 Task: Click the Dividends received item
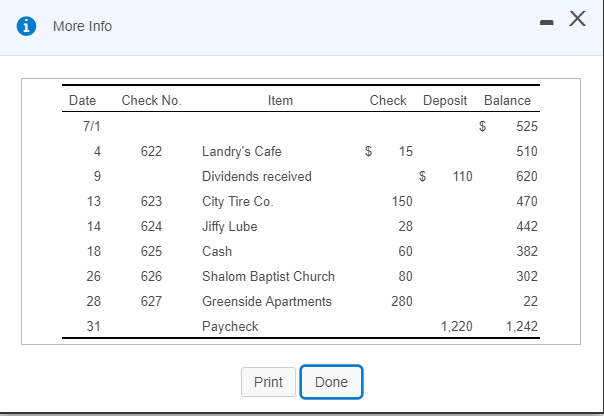tap(257, 176)
